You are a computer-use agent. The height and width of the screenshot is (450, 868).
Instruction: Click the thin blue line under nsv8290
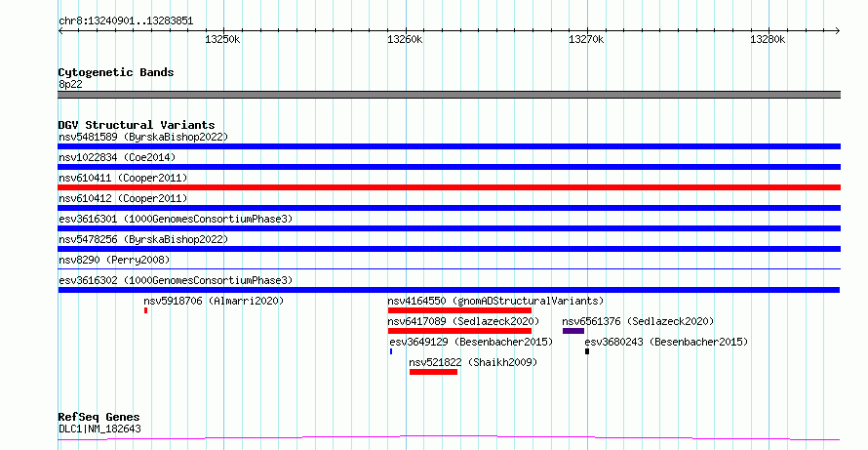click(449, 269)
